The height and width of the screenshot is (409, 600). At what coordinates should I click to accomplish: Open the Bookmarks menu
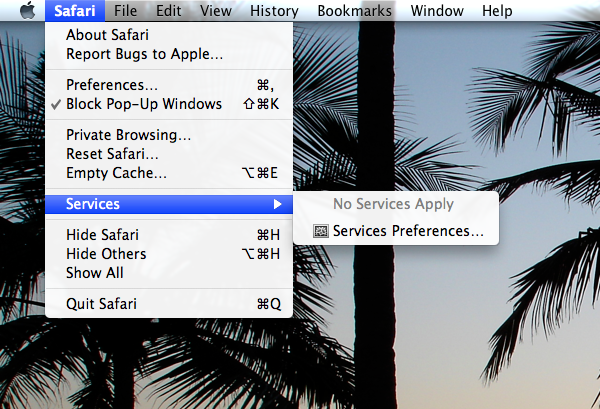pos(354,10)
